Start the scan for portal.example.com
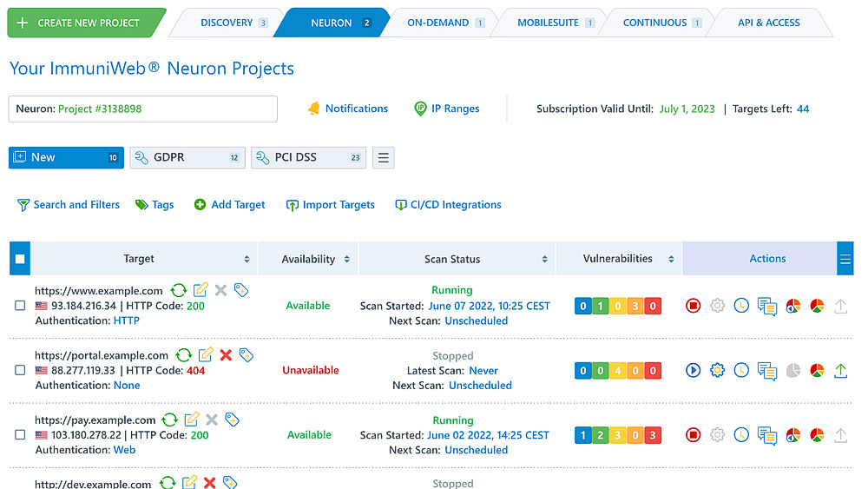The width and height of the screenshot is (868, 489). 693,371
